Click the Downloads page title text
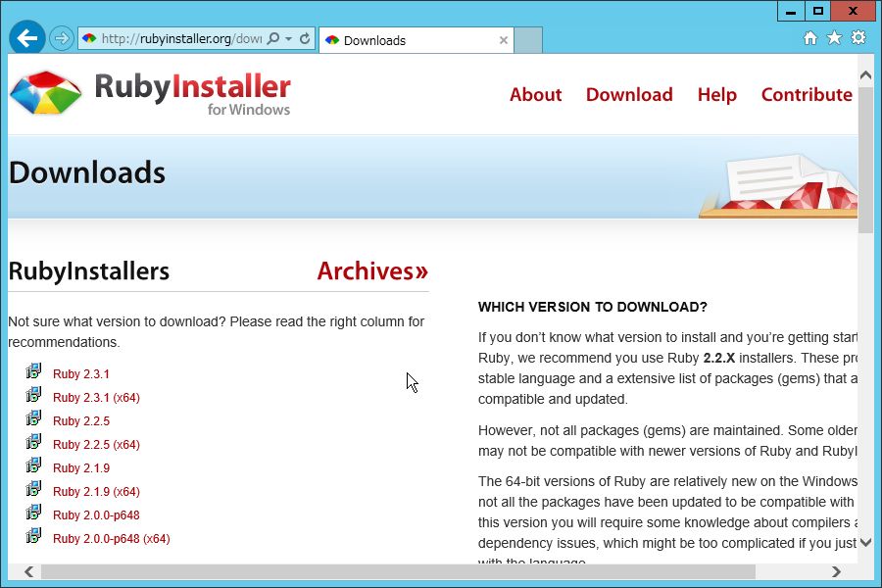This screenshot has width=882, height=588. pyautogui.click(x=87, y=172)
